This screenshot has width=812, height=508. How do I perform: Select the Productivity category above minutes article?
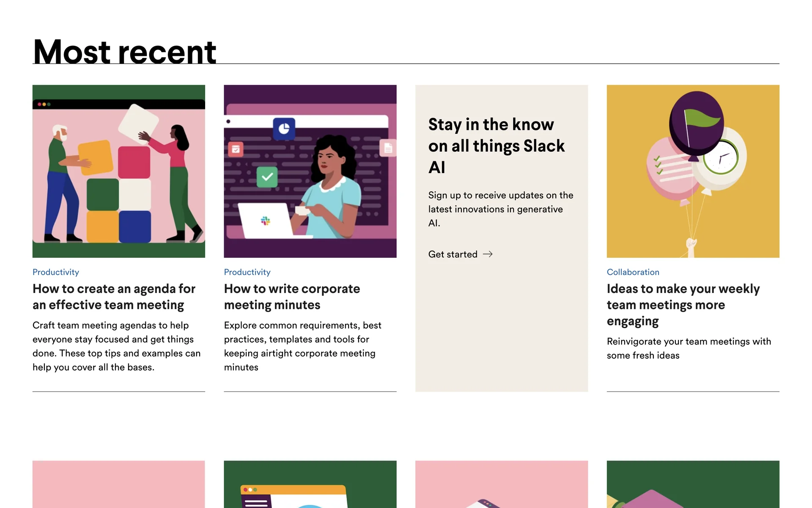247,272
